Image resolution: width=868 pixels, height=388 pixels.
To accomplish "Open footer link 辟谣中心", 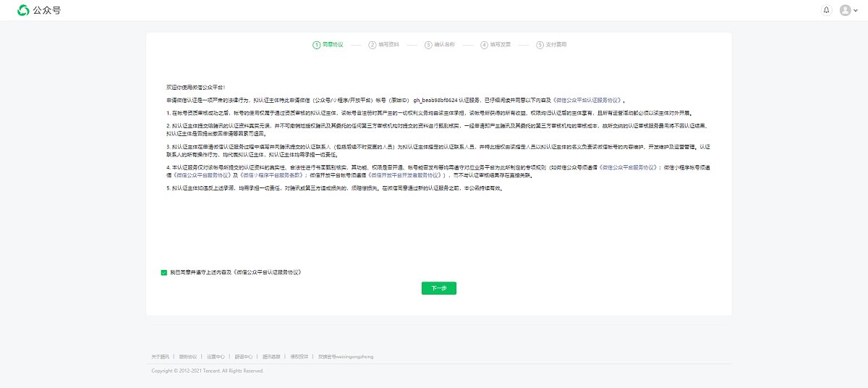I will pyautogui.click(x=243, y=357).
